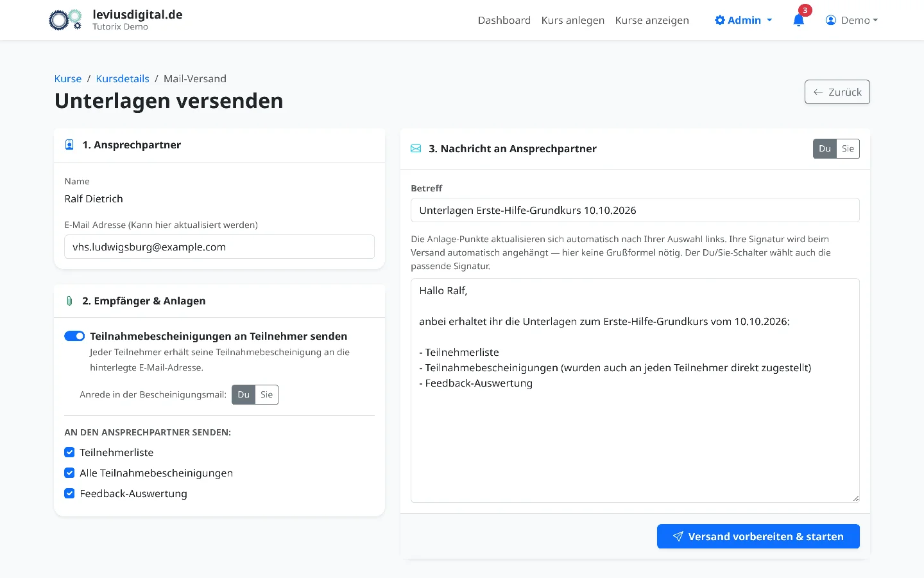Click the Mail-Versand breadcrumb text

coord(195,78)
